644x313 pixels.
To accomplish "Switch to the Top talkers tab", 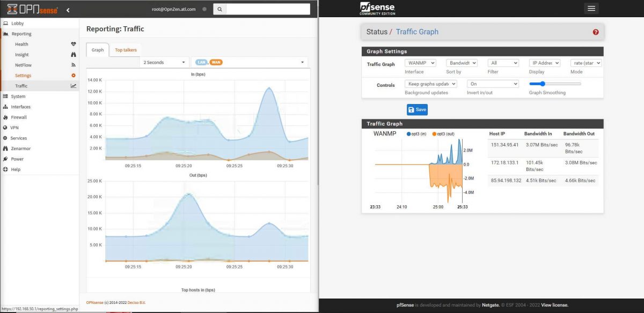I will (x=126, y=50).
